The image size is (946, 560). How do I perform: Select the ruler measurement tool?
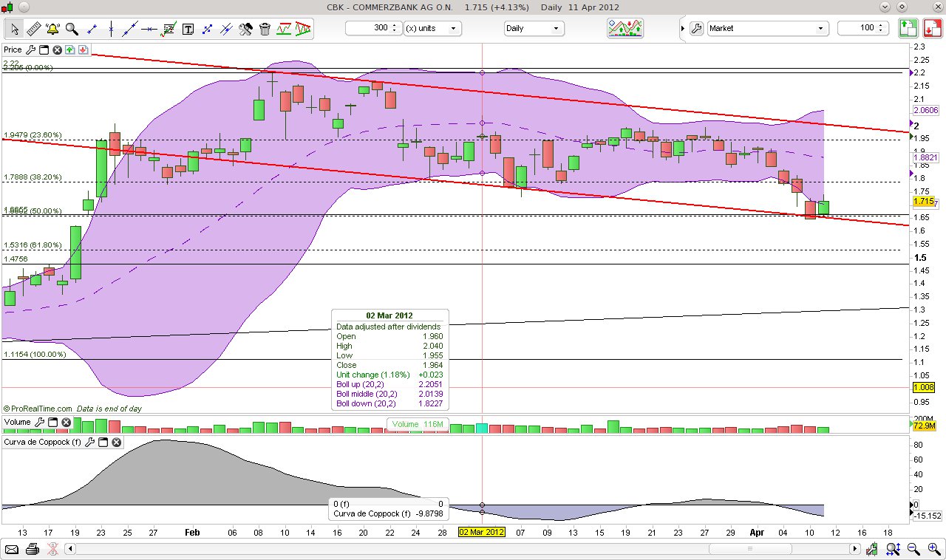coord(33,28)
